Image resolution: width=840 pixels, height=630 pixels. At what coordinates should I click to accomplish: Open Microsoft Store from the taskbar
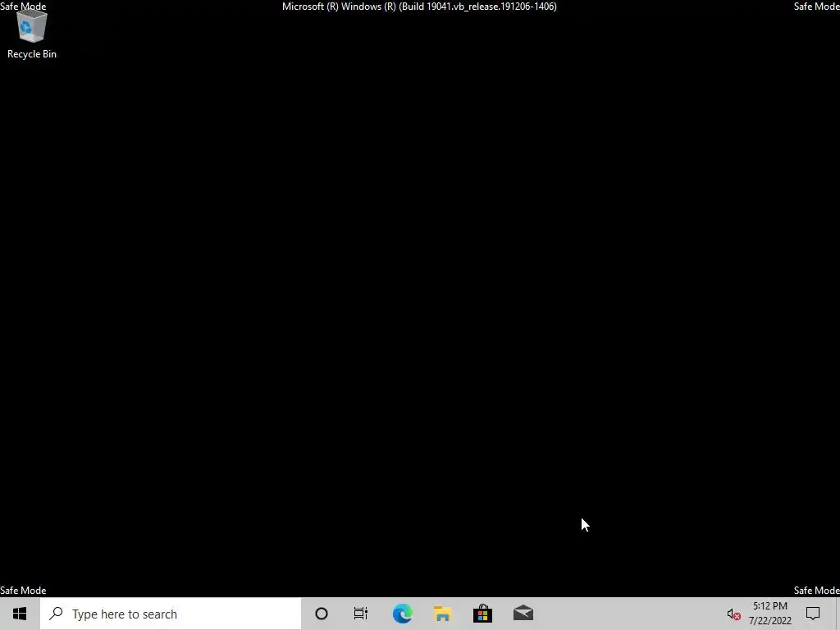482,614
